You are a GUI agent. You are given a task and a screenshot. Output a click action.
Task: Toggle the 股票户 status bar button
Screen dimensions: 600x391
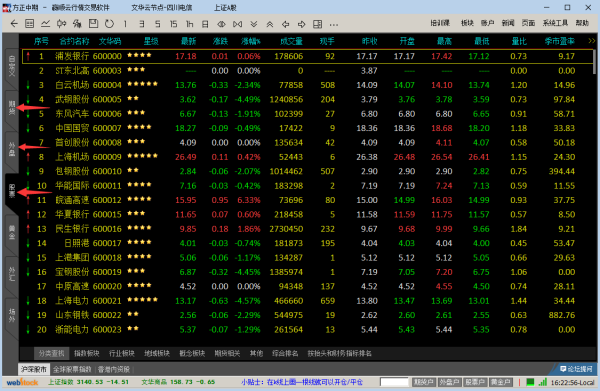click(x=475, y=382)
